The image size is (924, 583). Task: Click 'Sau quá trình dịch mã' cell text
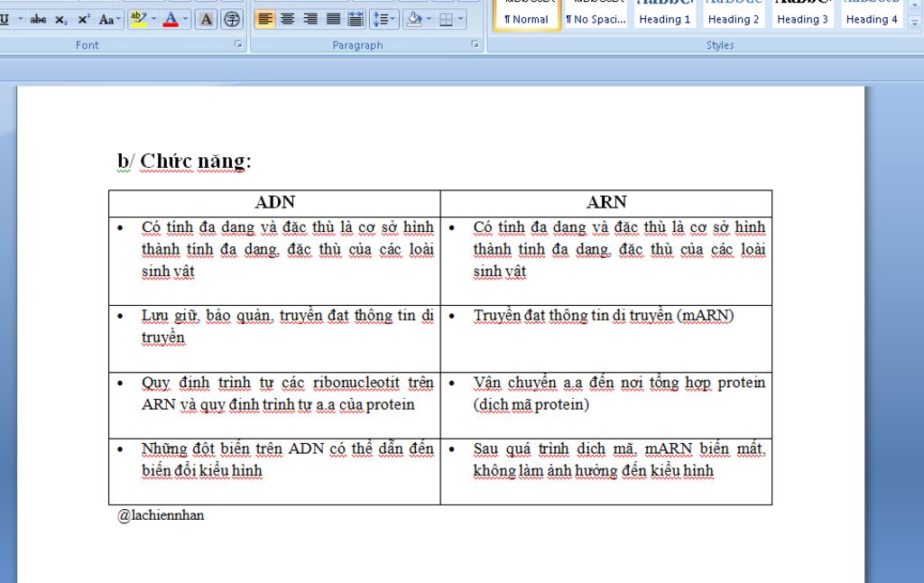(x=619, y=459)
